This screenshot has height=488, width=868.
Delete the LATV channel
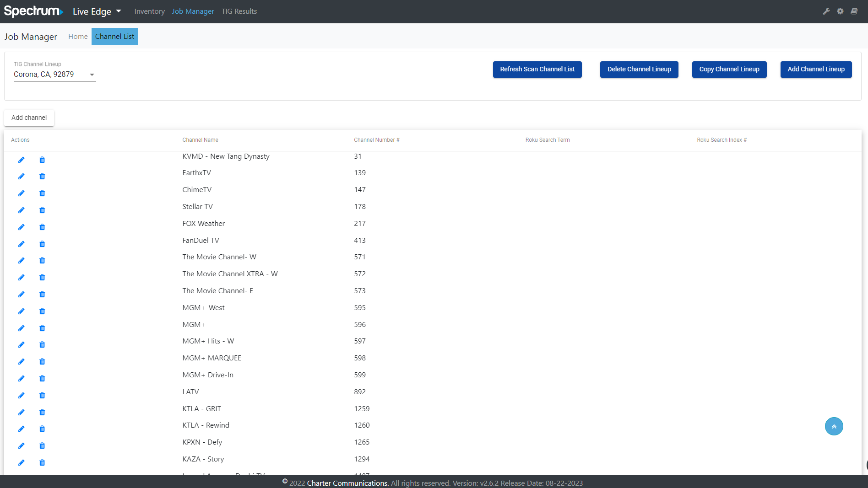(42, 396)
